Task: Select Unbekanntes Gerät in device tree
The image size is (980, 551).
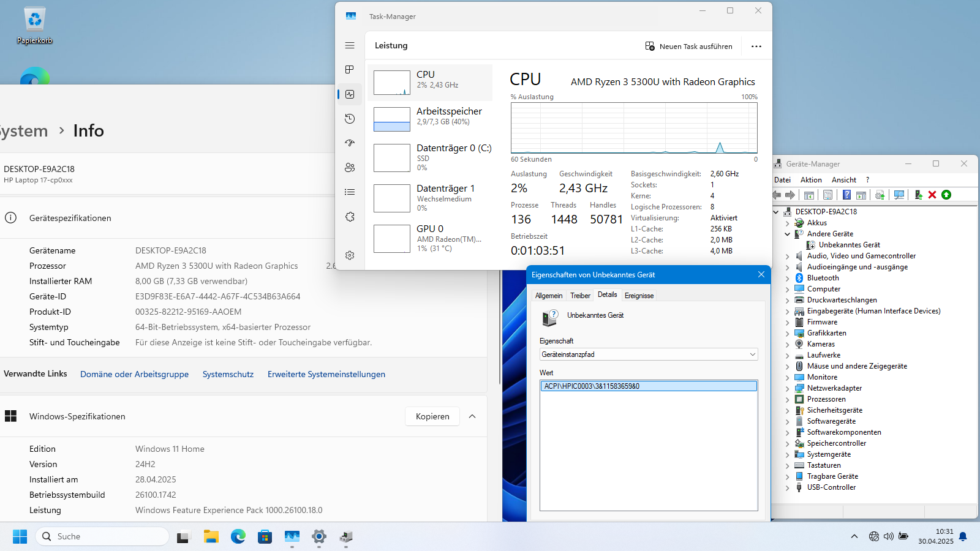Action: click(x=850, y=245)
